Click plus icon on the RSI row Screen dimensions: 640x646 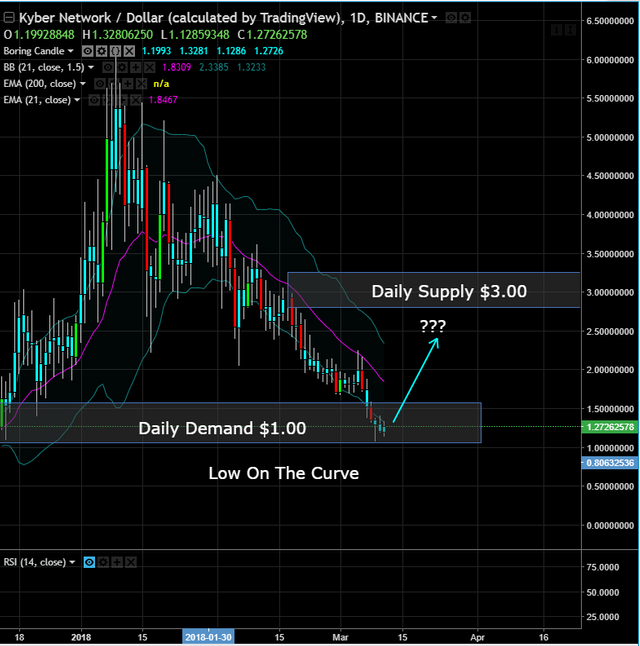[x=117, y=562]
